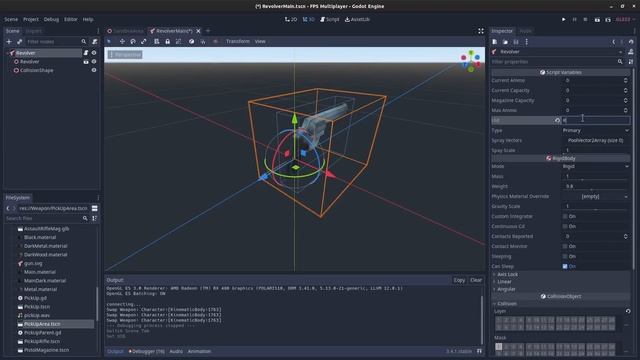Focus the Filter properties search field
The image size is (640, 360).
[x=558, y=62]
